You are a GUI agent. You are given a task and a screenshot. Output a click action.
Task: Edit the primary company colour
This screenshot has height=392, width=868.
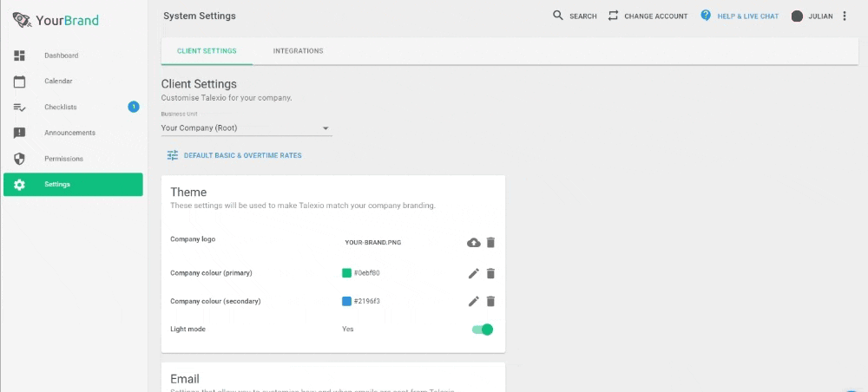pos(474,273)
